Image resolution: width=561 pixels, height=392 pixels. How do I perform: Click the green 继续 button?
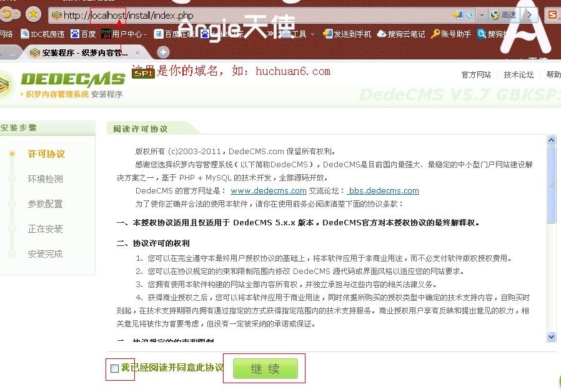tap(265, 368)
